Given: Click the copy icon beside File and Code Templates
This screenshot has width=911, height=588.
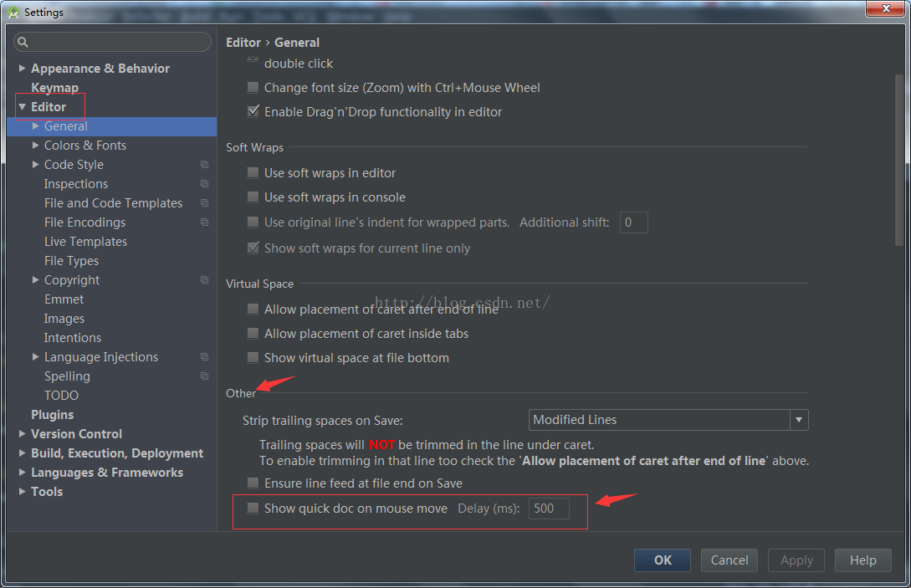Looking at the screenshot, I should (x=204, y=203).
